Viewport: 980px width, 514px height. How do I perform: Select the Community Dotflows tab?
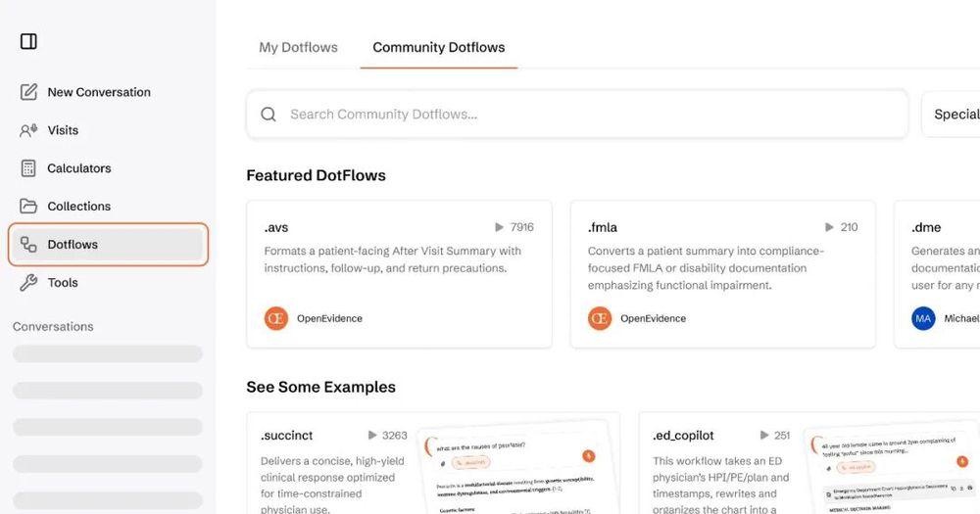click(439, 47)
